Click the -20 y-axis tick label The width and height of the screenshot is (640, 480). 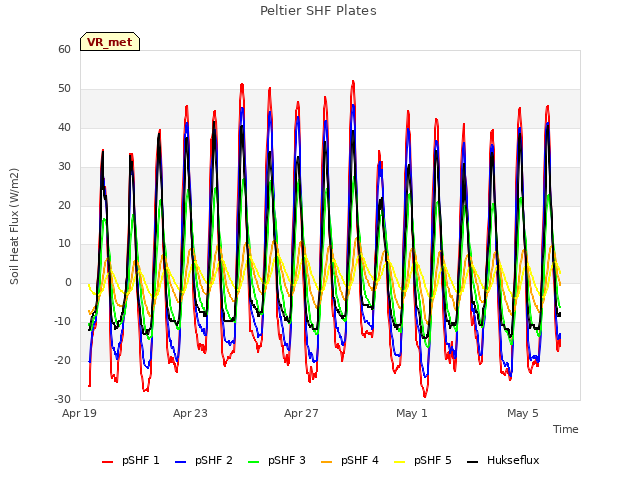pyautogui.click(x=63, y=360)
